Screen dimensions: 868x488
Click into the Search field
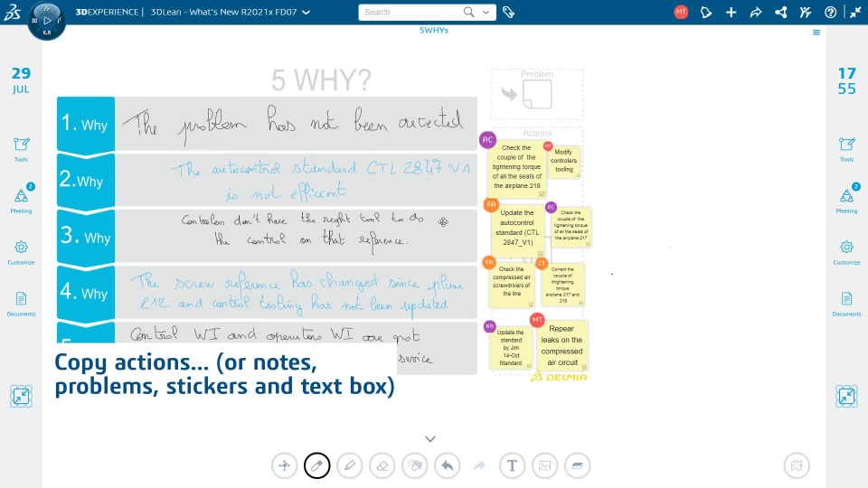pyautogui.click(x=410, y=12)
